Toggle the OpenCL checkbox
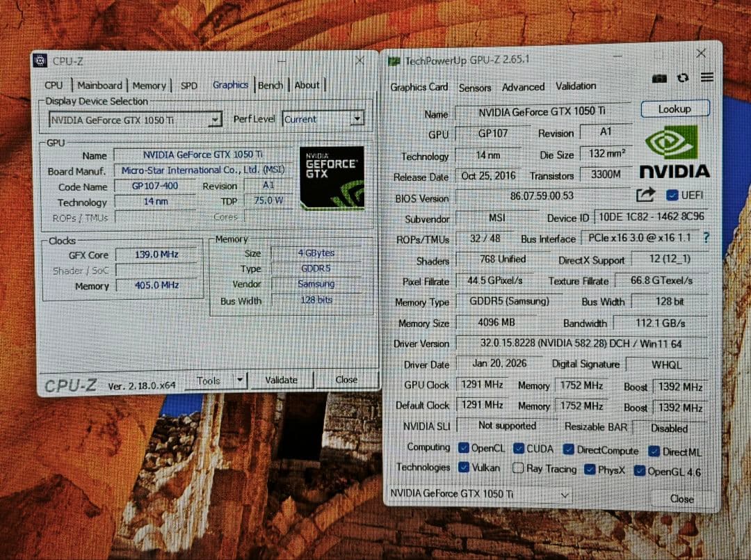Viewport: 751px width, 560px height. [x=464, y=448]
